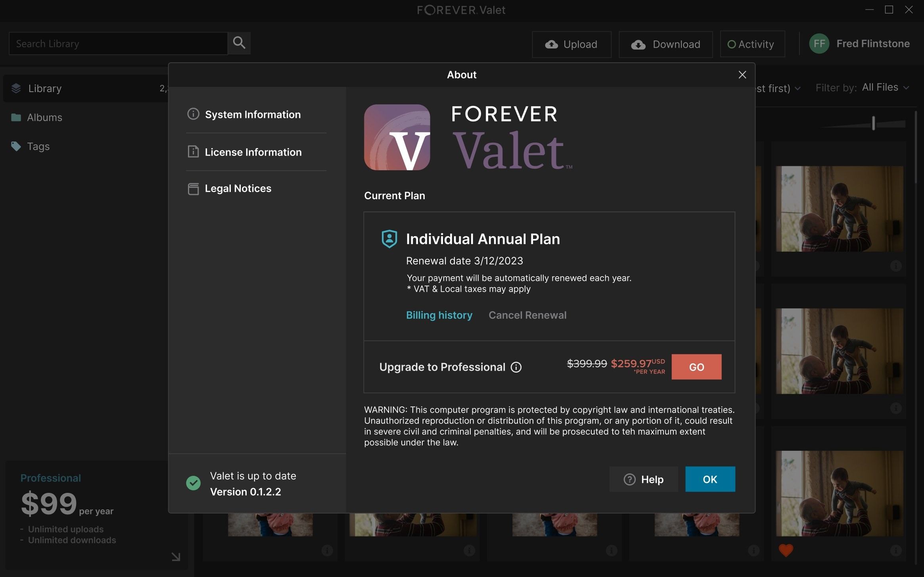The image size is (924, 577).
Task: Show info for Upgrade to Professional
Action: [x=516, y=367]
